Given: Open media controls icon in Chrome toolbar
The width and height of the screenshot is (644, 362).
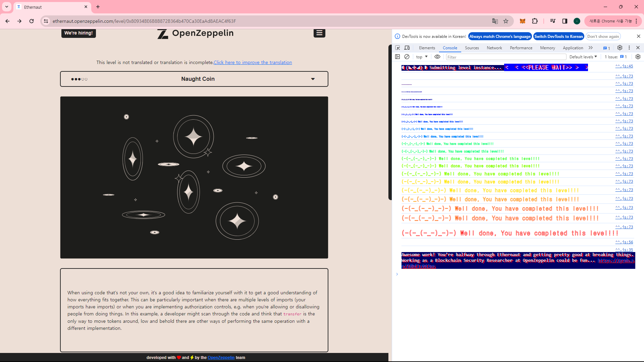Looking at the screenshot, I should coord(553,21).
